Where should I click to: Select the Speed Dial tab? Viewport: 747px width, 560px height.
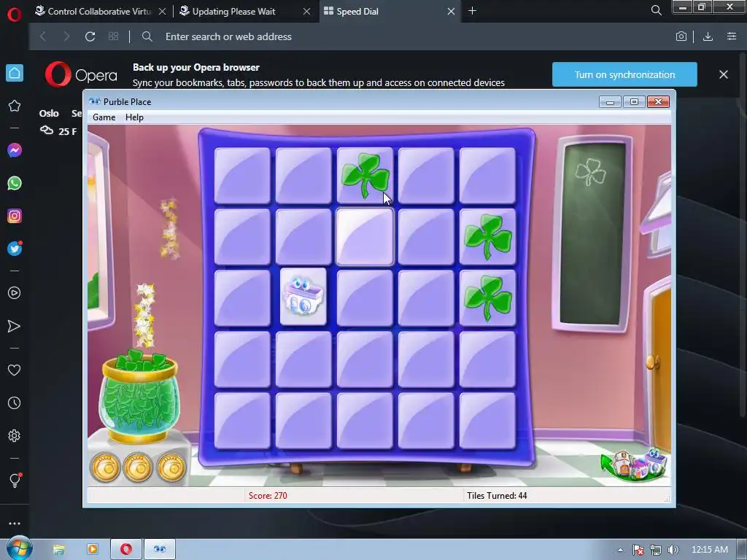click(x=357, y=11)
